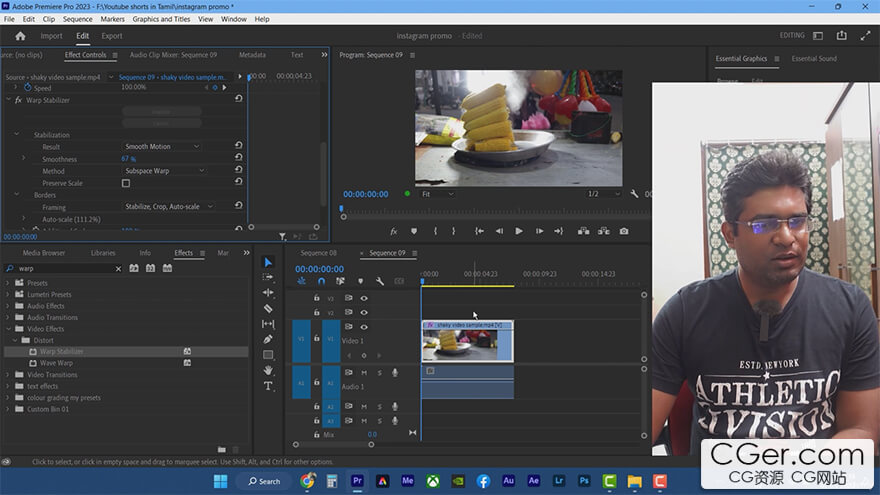Select the Track Select Forward tool
Image resolution: width=880 pixels, height=495 pixels.
click(268, 277)
